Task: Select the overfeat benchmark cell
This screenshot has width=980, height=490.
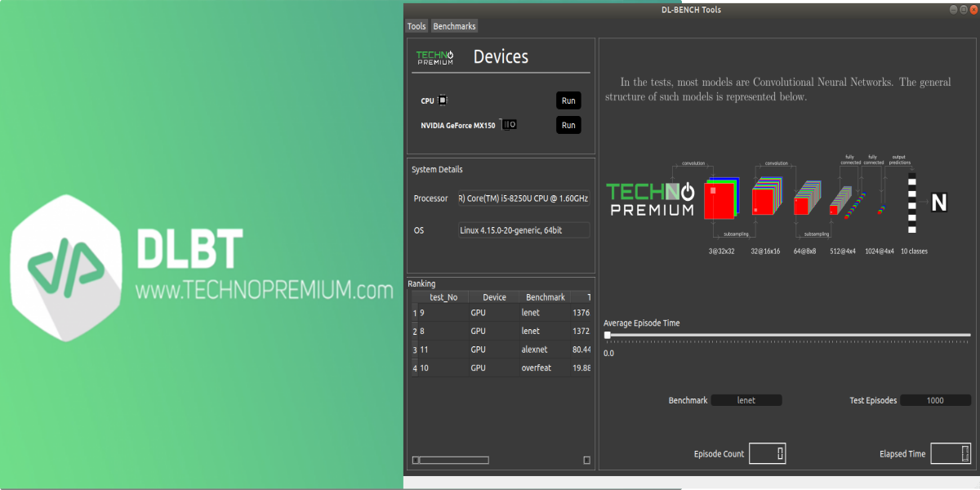Action: [x=545, y=367]
